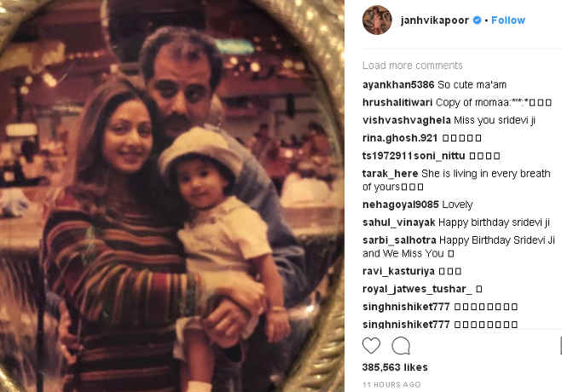
Task: Follow the janhvikapoor account
Action: click(508, 20)
